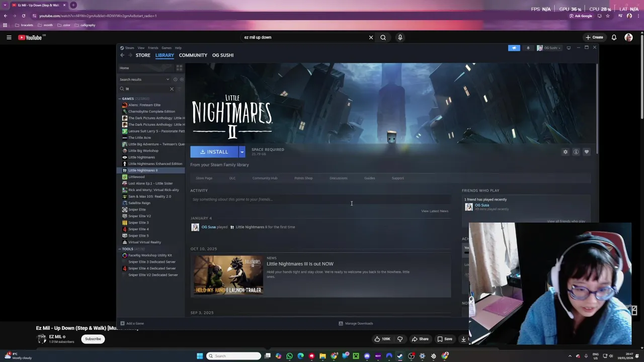644x362 pixels.
Task: Click the magnifier icon in library search
Action: [x=122, y=89]
